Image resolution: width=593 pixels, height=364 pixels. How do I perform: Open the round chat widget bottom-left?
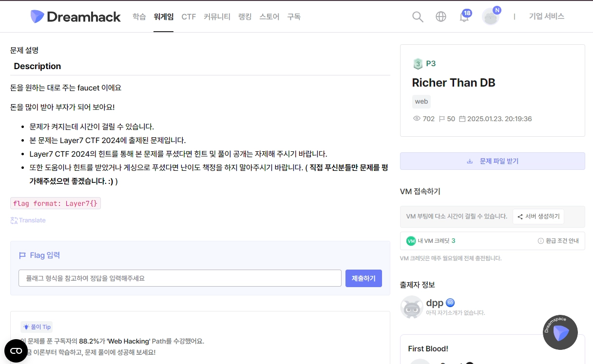click(16, 351)
